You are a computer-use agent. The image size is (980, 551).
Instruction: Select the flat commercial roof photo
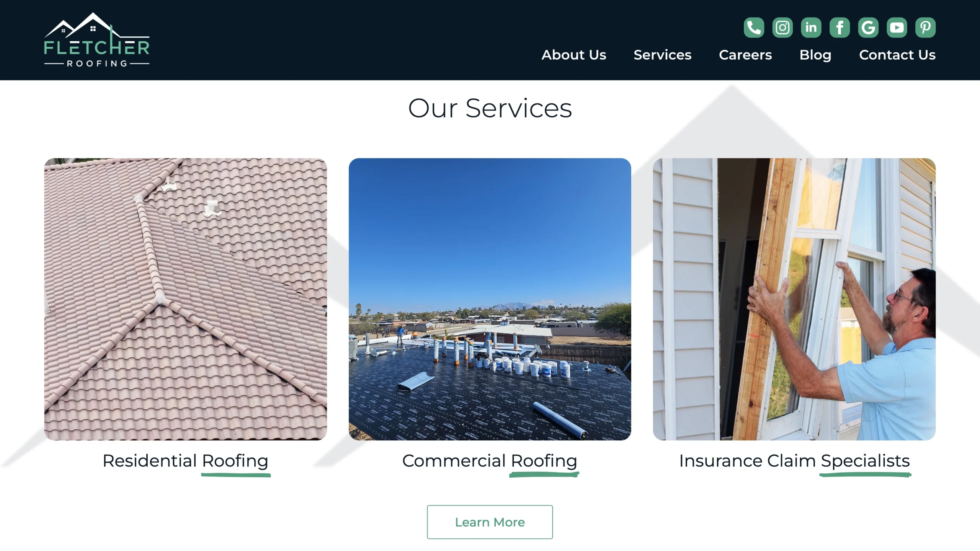point(490,299)
